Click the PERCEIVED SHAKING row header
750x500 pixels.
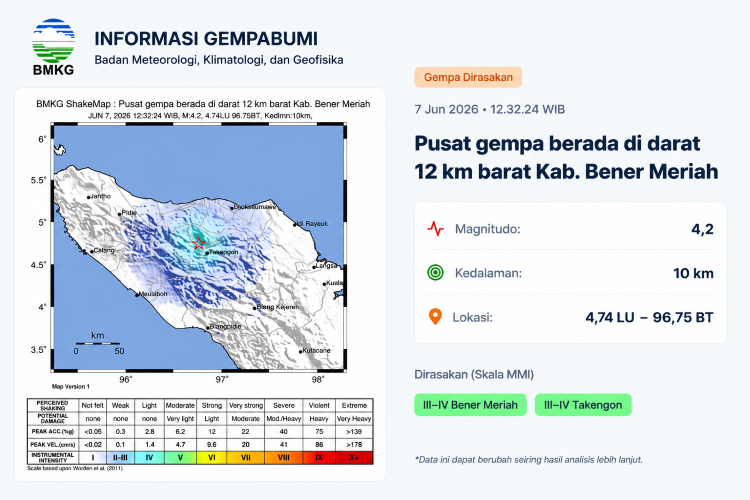coord(53,405)
